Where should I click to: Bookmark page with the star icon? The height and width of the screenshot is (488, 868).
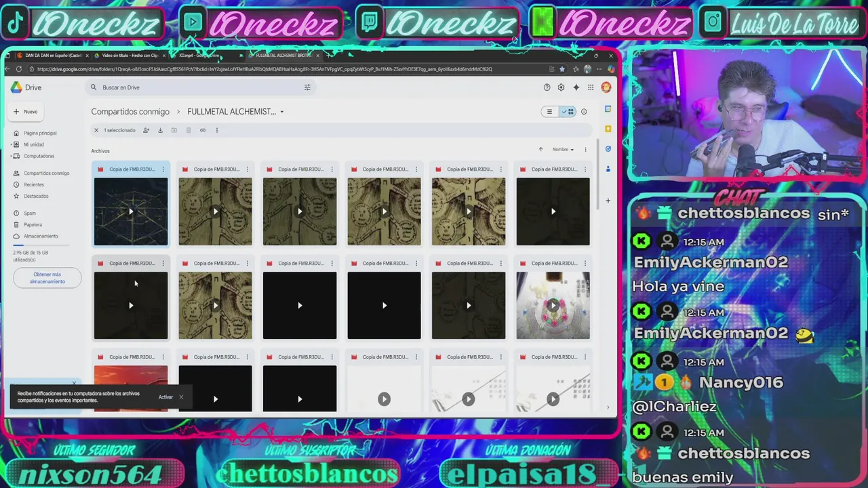pyautogui.click(x=561, y=69)
